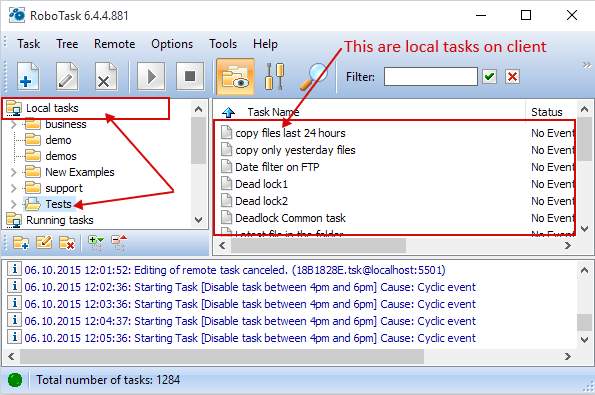595x395 pixels.
Task: Expand the Tests folder node
Action: (14, 204)
